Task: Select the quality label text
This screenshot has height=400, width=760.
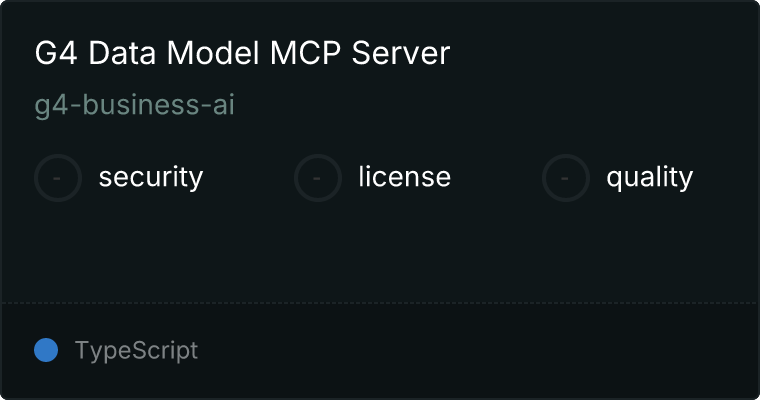Action: point(650,178)
